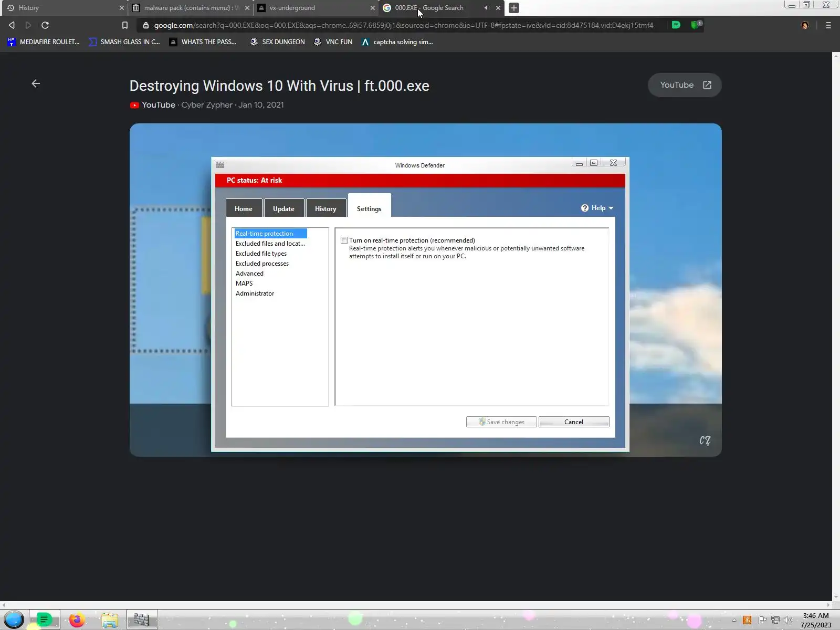Switch to the Home tab in Defender
This screenshot has height=630, width=840.
click(244, 208)
